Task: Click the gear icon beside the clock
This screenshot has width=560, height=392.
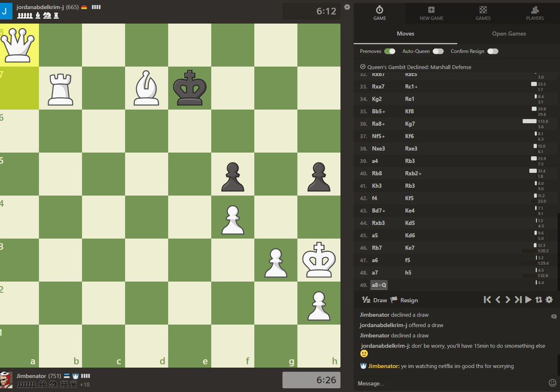Action: 346,7
